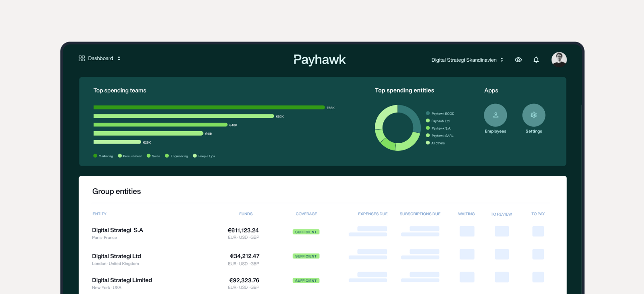This screenshot has height=294, width=644.
Task: Sort by FUNDS column header
Action: 246,214
